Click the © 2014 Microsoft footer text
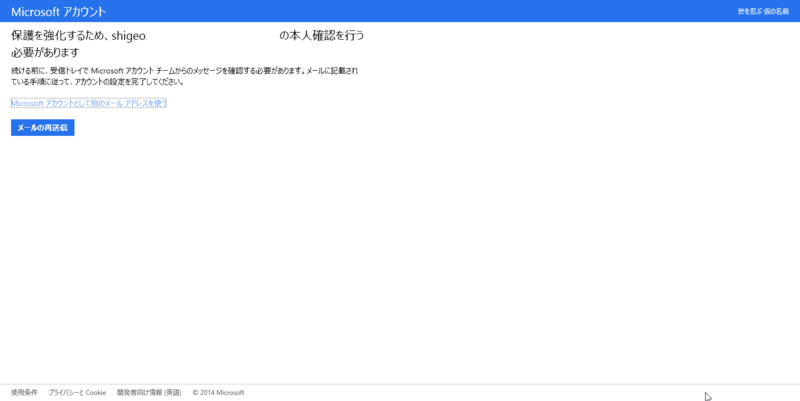This screenshot has width=800, height=401. (x=218, y=393)
